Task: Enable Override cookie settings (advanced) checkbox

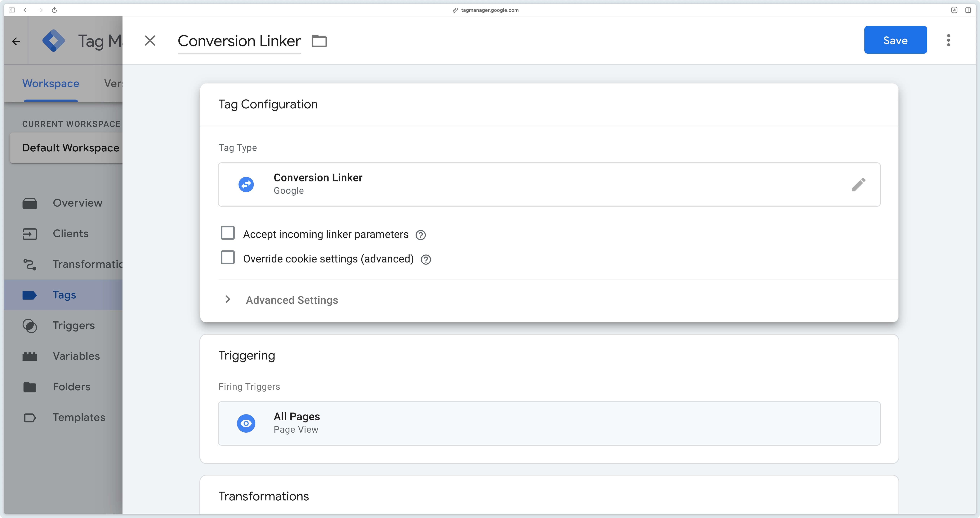Action: pyautogui.click(x=228, y=257)
